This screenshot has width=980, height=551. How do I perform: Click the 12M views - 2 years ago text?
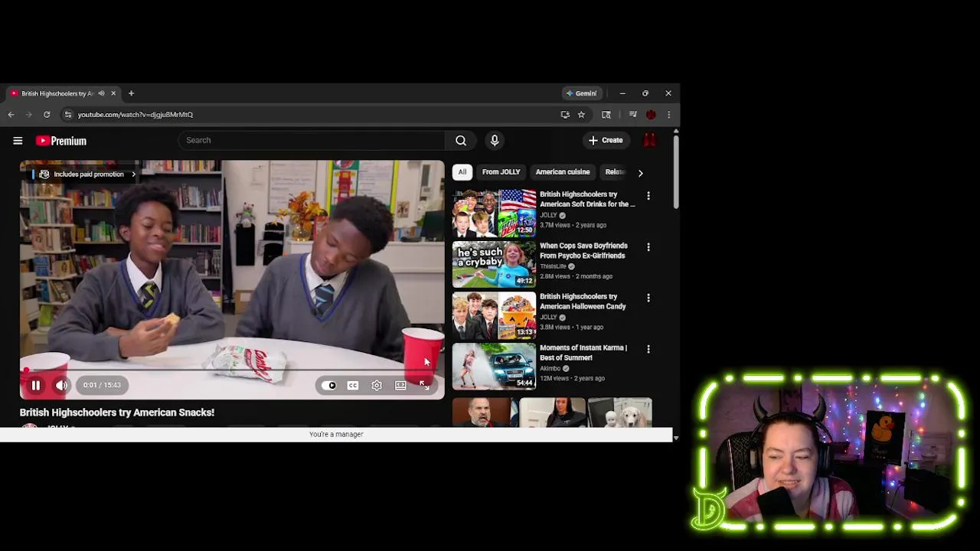click(x=572, y=378)
